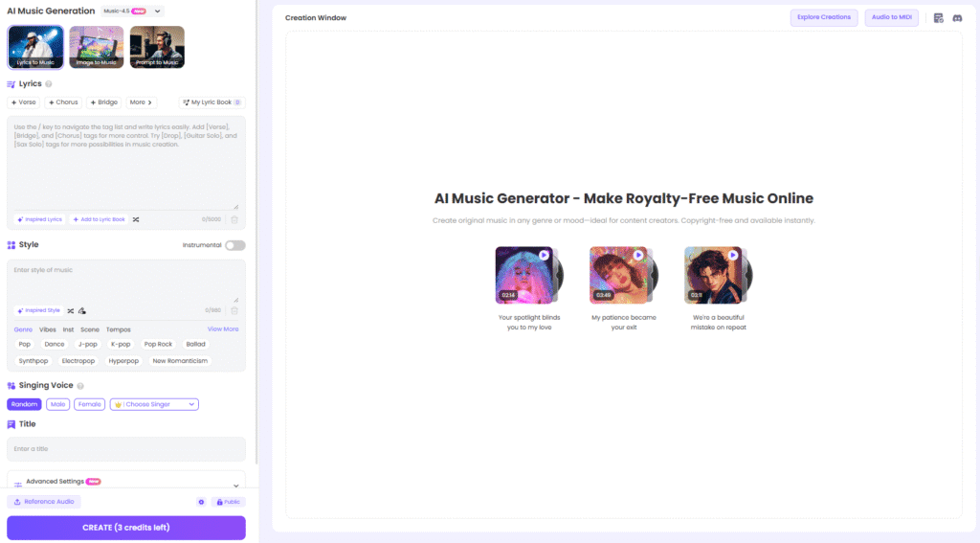Play the 'Your spotlight blinds' song
The image size is (980, 543).
coord(544,256)
